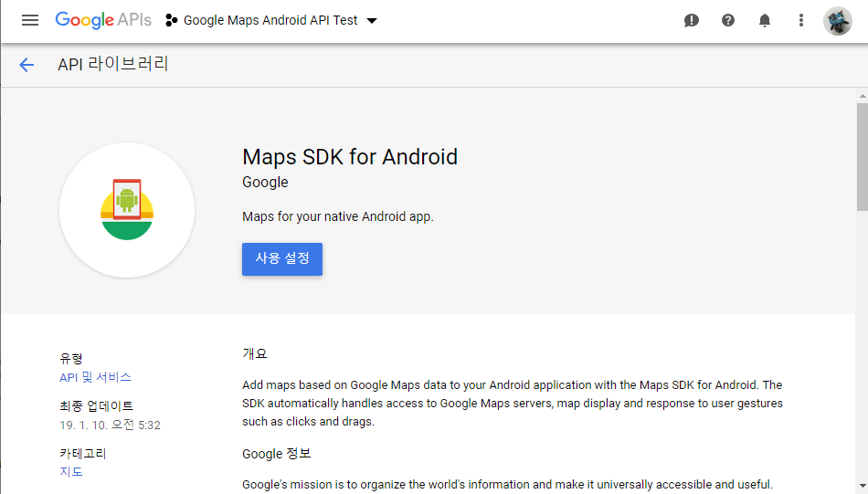Viewport: 868px width, 494px height.
Task: Click the 개요 section heading
Action: 255,354
